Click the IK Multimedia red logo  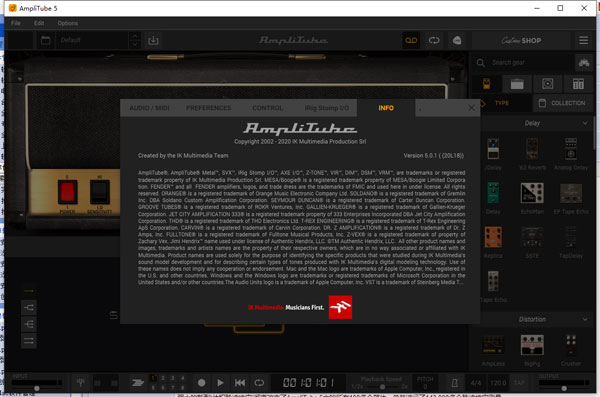pyautogui.click(x=340, y=307)
